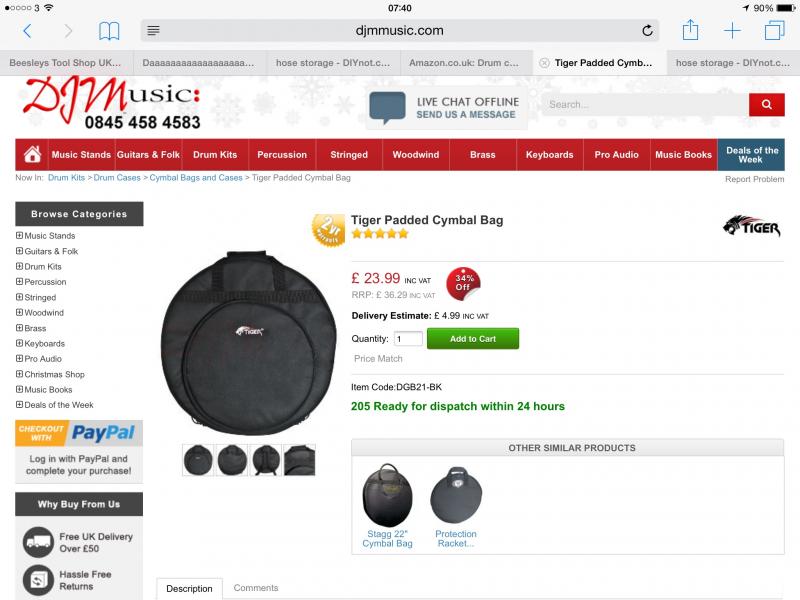Close the Tiger Padded Cymbal tab

(544, 63)
